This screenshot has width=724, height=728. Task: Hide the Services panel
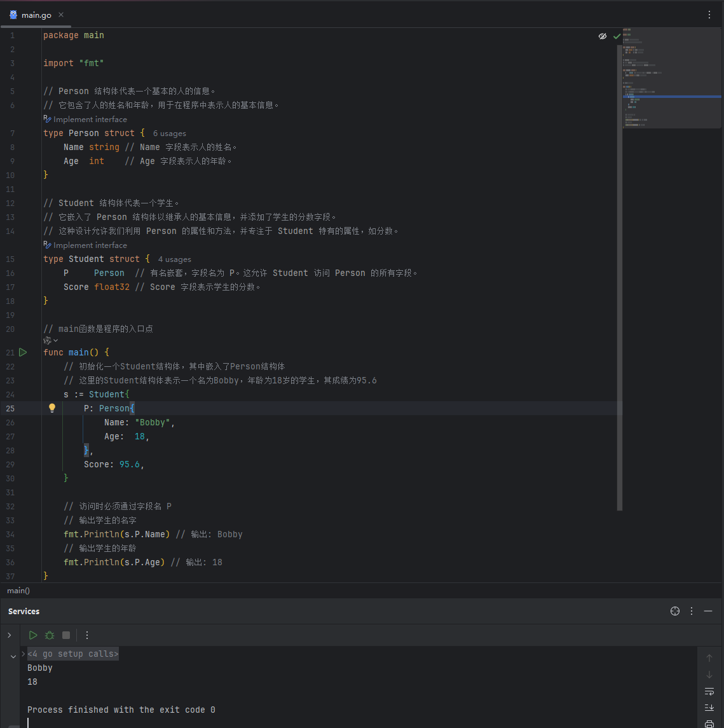click(707, 611)
